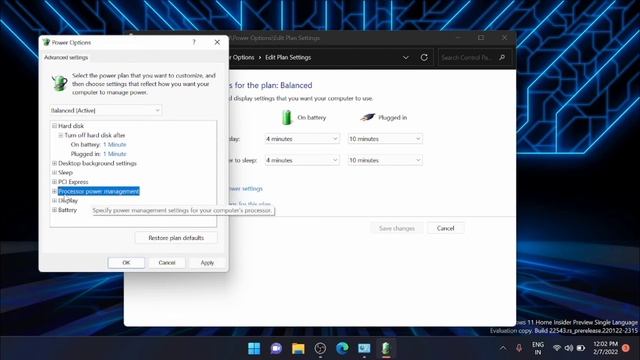Open On battery sleep 4 minutes dropdown
Screen dimensions: 640x360
tap(302, 160)
